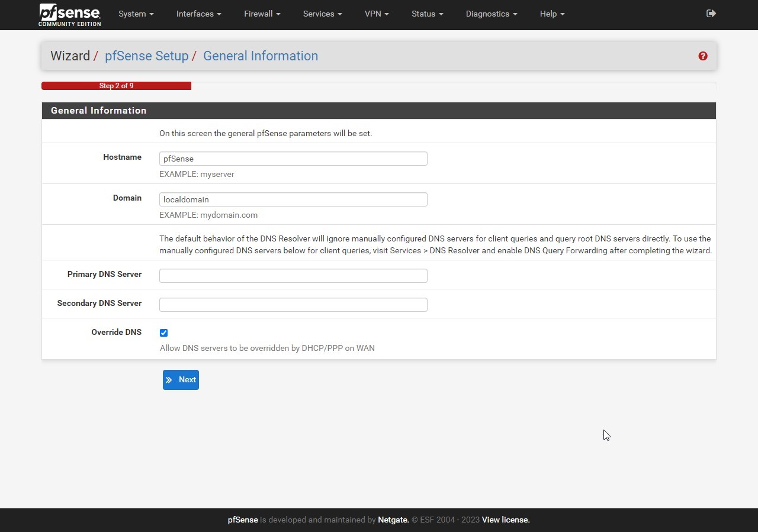This screenshot has height=532, width=758.
Task: Click the Secondary DNS Server field
Action: [x=293, y=305]
